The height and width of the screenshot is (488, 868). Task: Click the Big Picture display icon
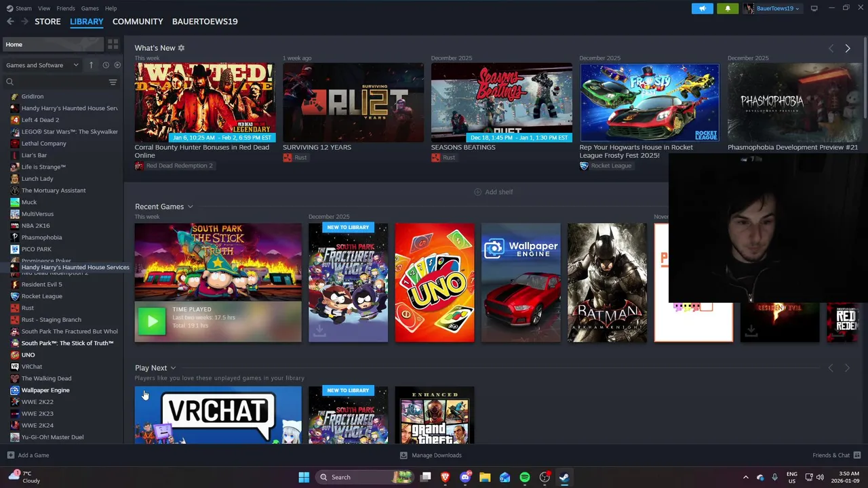814,8
